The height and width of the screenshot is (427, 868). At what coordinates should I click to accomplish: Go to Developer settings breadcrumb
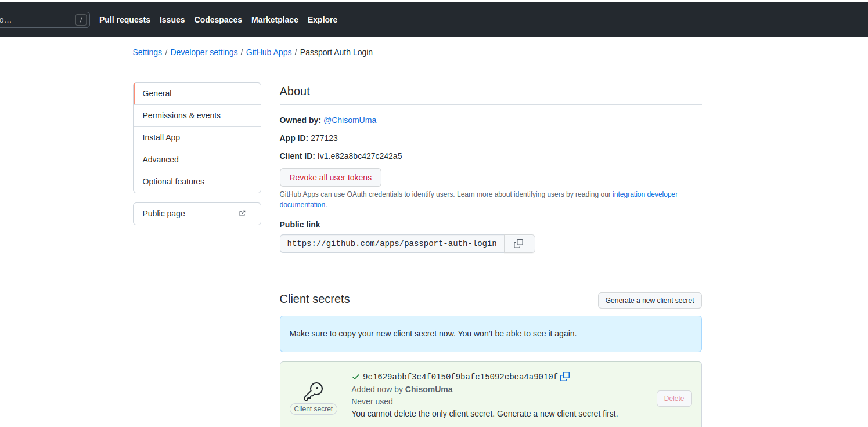(x=204, y=52)
